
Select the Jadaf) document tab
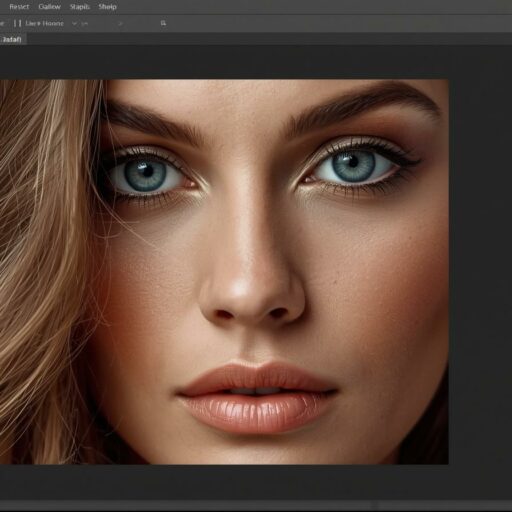pyautogui.click(x=12, y=39)
